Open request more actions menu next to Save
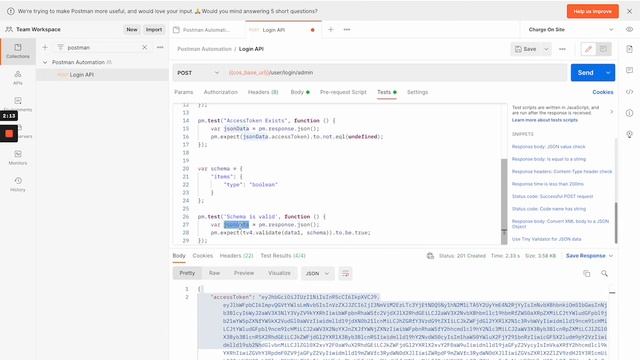 click(562, 49)
